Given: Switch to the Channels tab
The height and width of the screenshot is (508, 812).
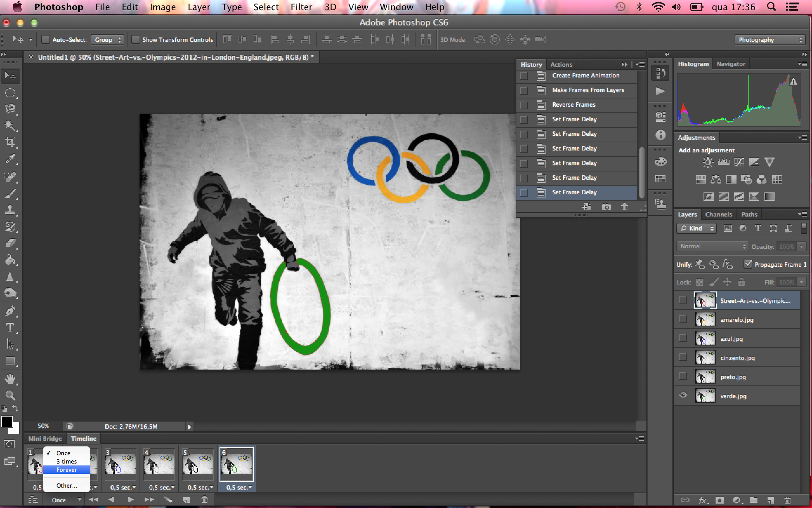Looking at the screenshot, I should point(718,214).
